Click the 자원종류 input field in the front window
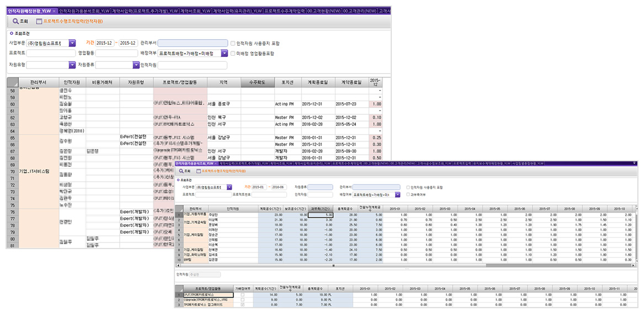Screen dimensions: 644x322 pyautogui.click(x=320, y=187)
